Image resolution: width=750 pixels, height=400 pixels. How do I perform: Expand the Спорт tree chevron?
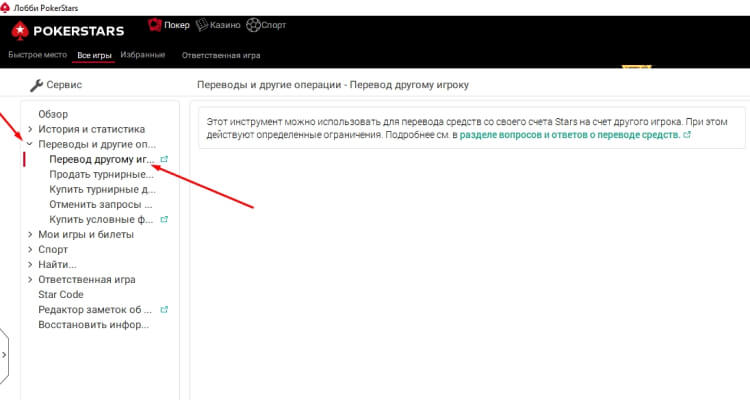(30, 249)
